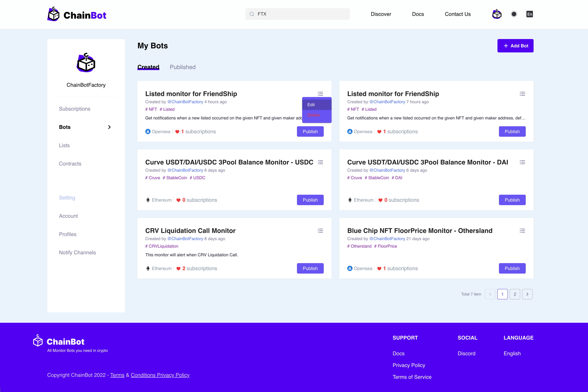Open the list menu icon on the Curve 3Pool DAI card
This screenshot has width=588, height=392.
coord(522,162)
